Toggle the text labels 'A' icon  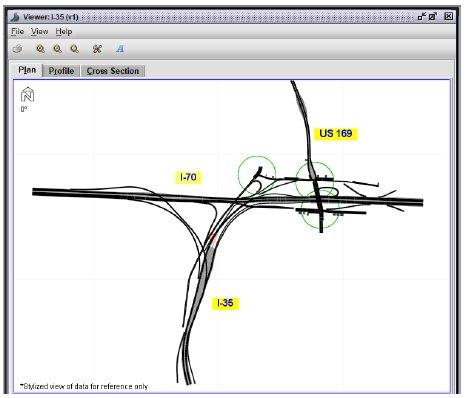[120, 49]
